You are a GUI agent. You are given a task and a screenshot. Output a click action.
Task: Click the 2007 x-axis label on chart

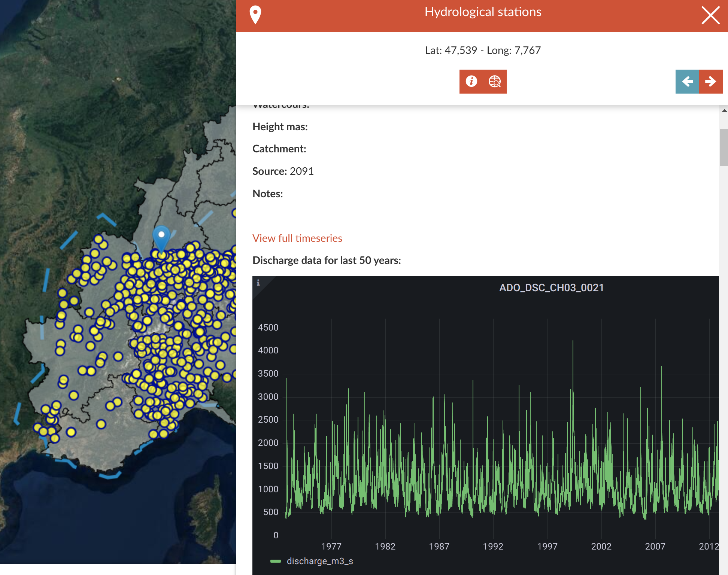pyautogui.click(x=655, y=546)
